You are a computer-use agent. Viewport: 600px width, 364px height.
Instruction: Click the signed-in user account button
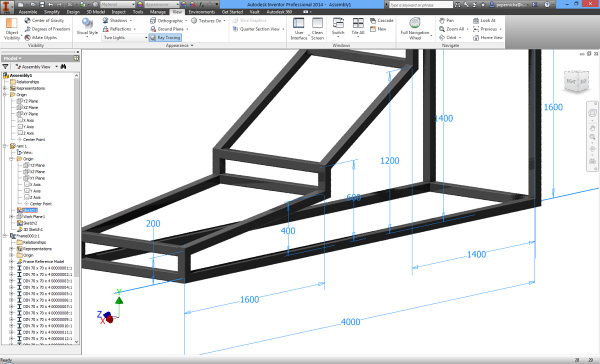tap(510, 5)
